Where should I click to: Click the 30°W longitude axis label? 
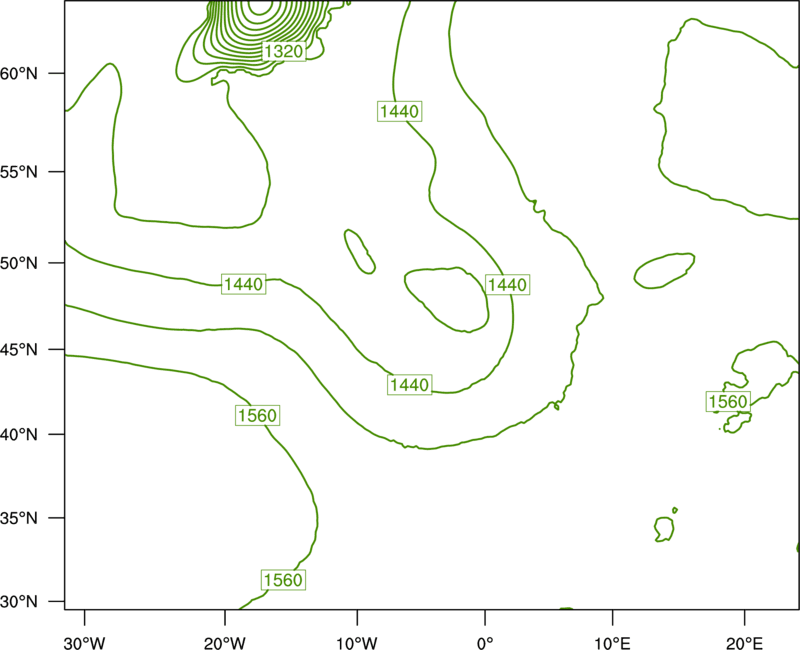tap(84, 642)
